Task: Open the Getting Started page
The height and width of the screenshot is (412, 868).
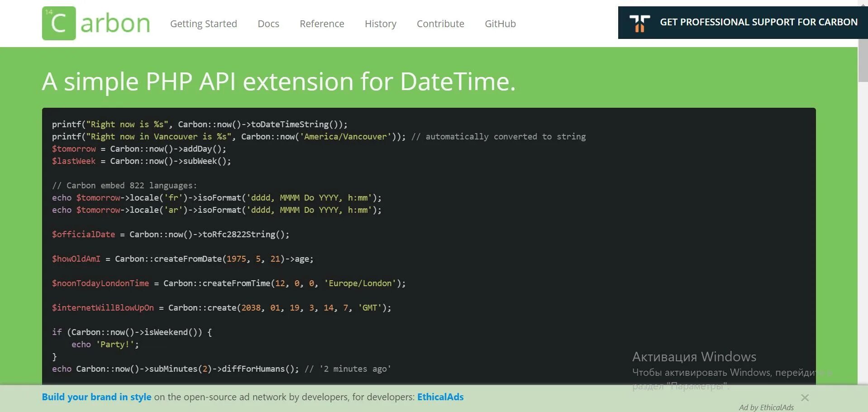Action: [x=204, y=24]
